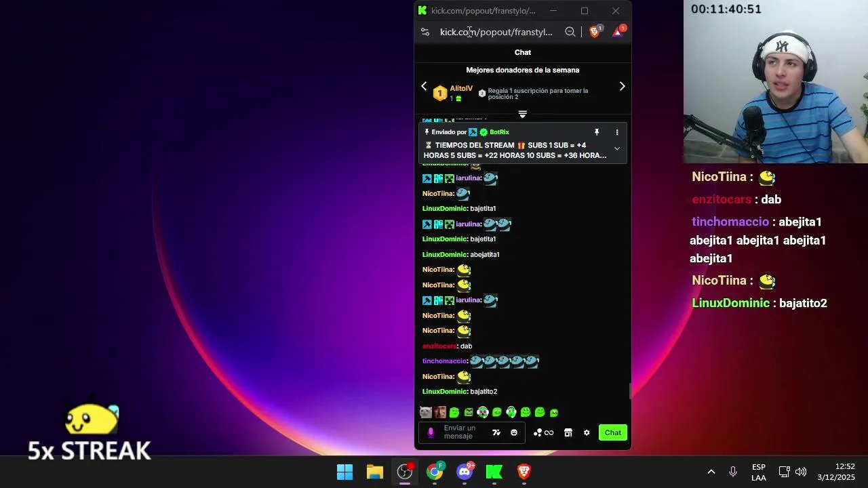868x488 pixels.
Task: Click the gold rank 1 badge beside AlitoIV
Action: point(440,94)
